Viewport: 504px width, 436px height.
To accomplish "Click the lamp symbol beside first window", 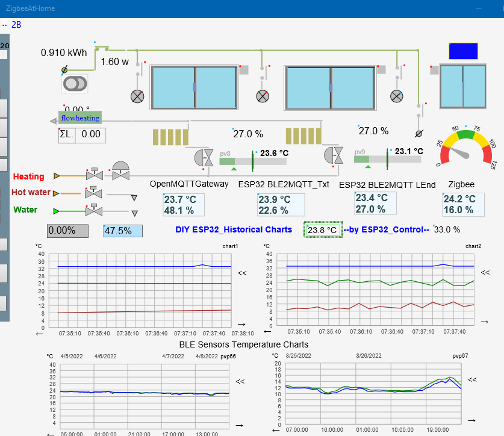I will [x=137, y=96].
